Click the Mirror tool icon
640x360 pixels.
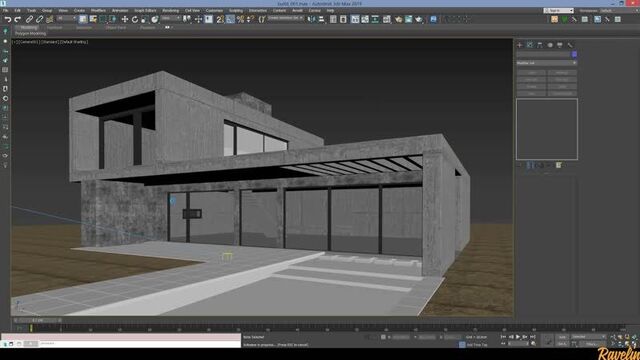click(x=311, y=19)
